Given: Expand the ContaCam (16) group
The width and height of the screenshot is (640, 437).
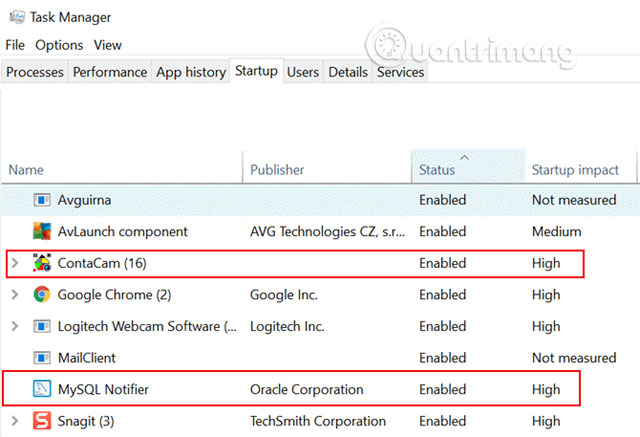Looking at the screenshot, I should pyautogui.click(x=14, y=263).
